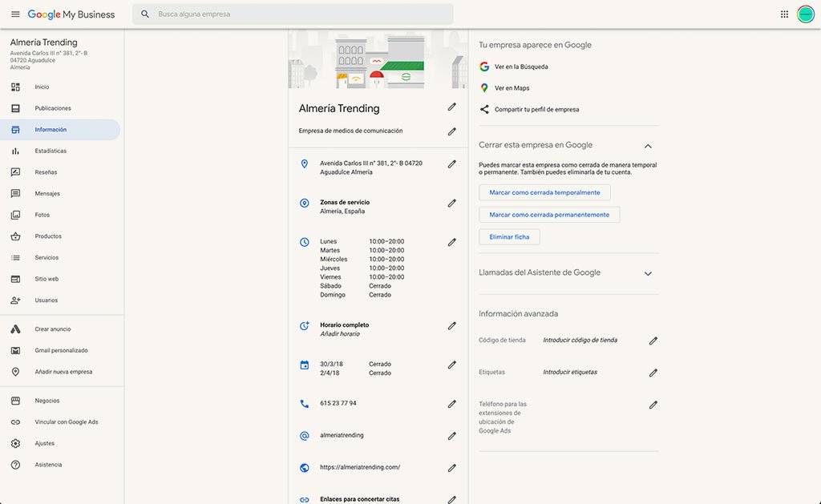
Task: Open Sitio web in the sidebar
Action: (60, 279)
